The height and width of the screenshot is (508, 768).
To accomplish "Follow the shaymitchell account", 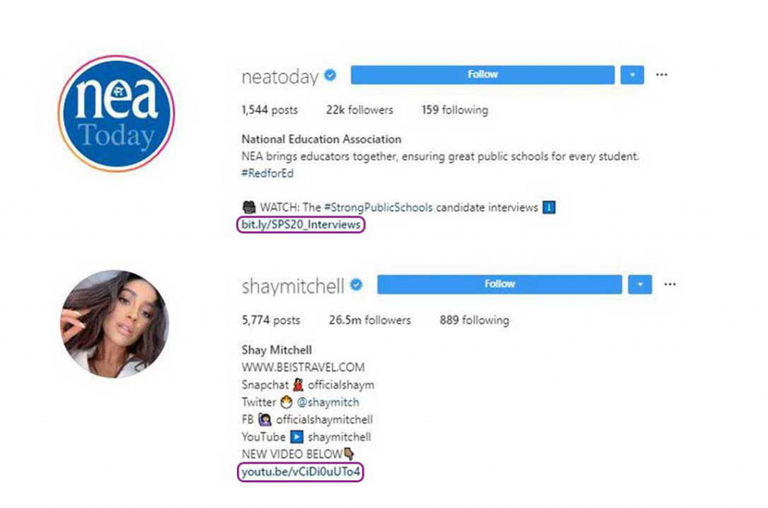I will tap(500, 284).
